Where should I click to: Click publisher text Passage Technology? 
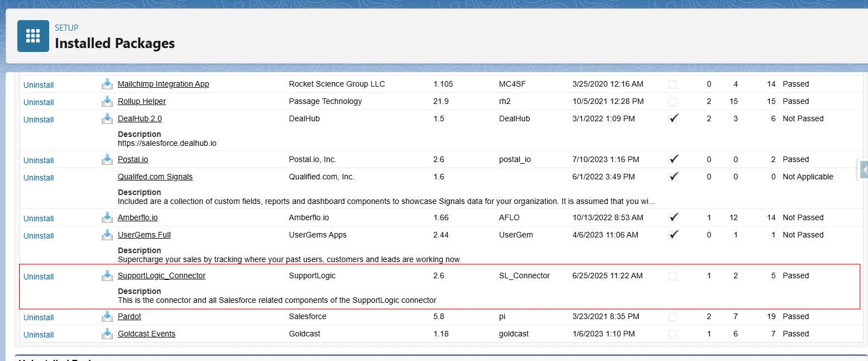[x=325, y=101]
